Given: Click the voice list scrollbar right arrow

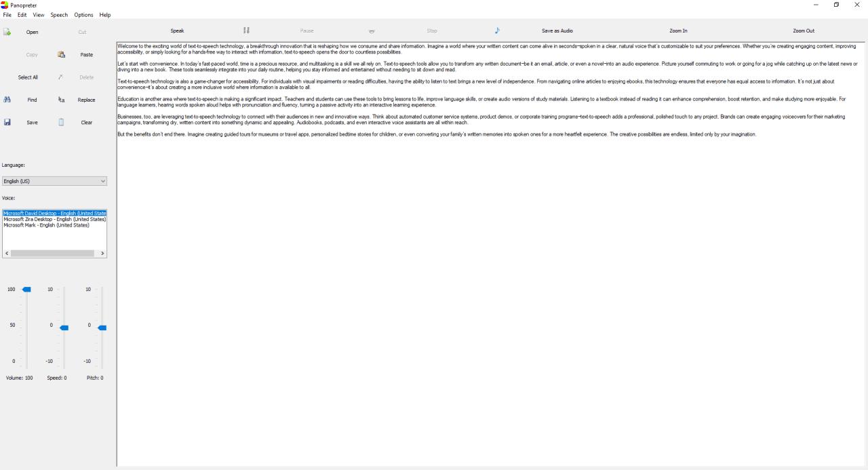Looking at the screenshot, I should coord(103,253).
